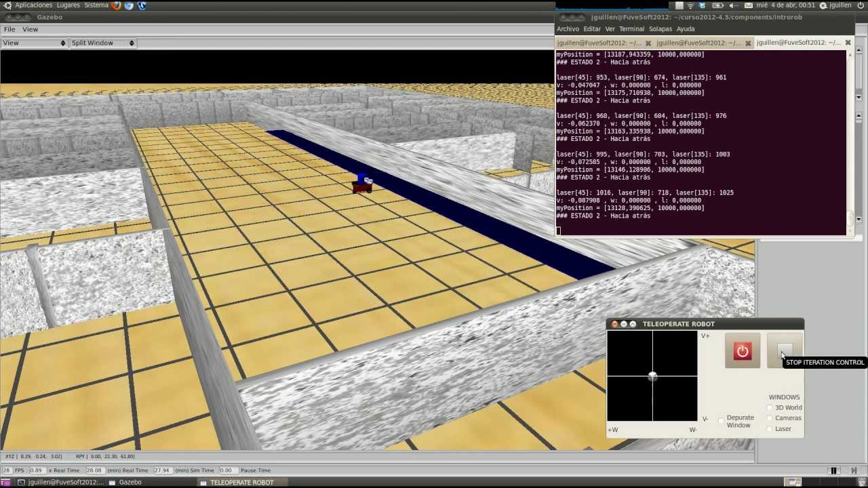This screenshot has height=488, width=868.
Task: Switch to the first terminal tab
Action: (604, 43)
